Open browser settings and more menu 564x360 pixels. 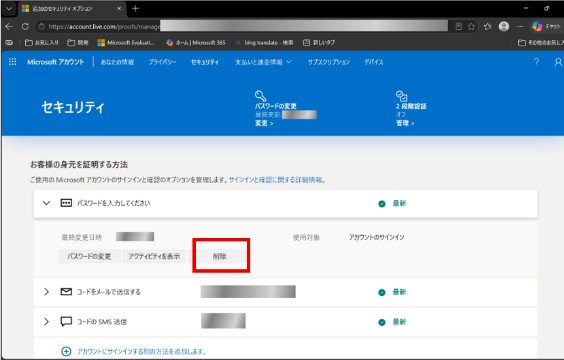coord(520,26)
